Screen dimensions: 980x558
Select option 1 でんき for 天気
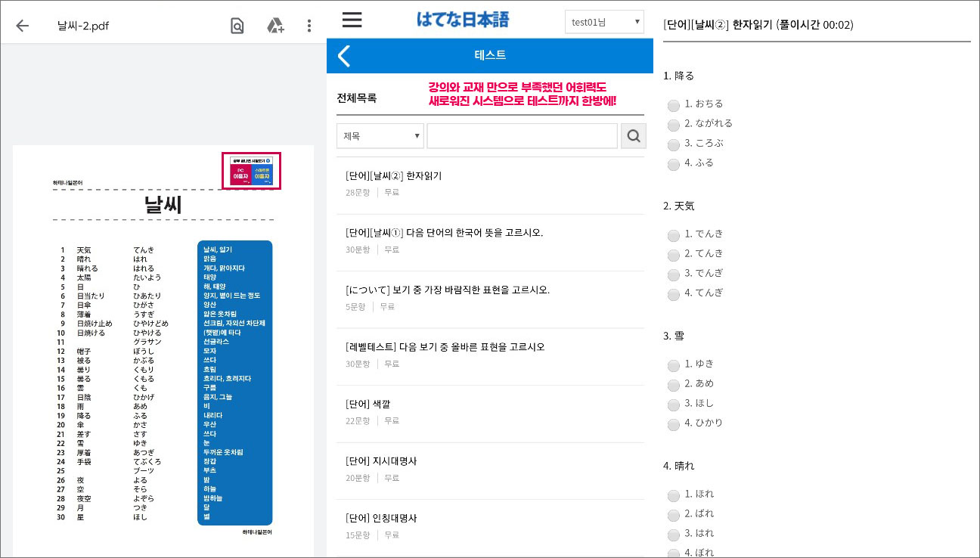coord(674,236)
